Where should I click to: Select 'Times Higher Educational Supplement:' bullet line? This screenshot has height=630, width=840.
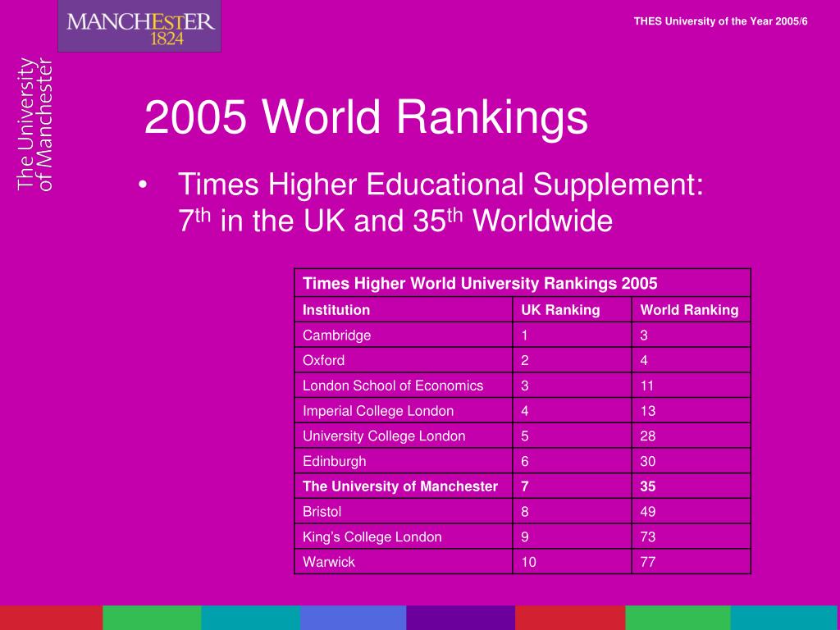click(441, 185)
